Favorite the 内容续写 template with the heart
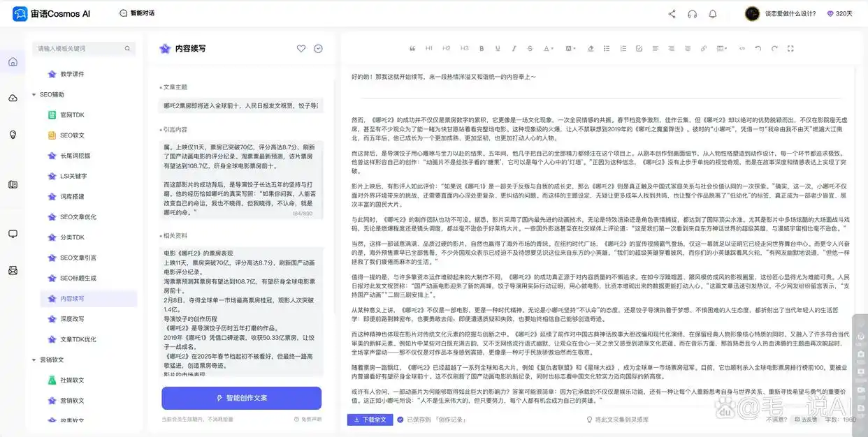868x437 pixels. pos(301,48)
